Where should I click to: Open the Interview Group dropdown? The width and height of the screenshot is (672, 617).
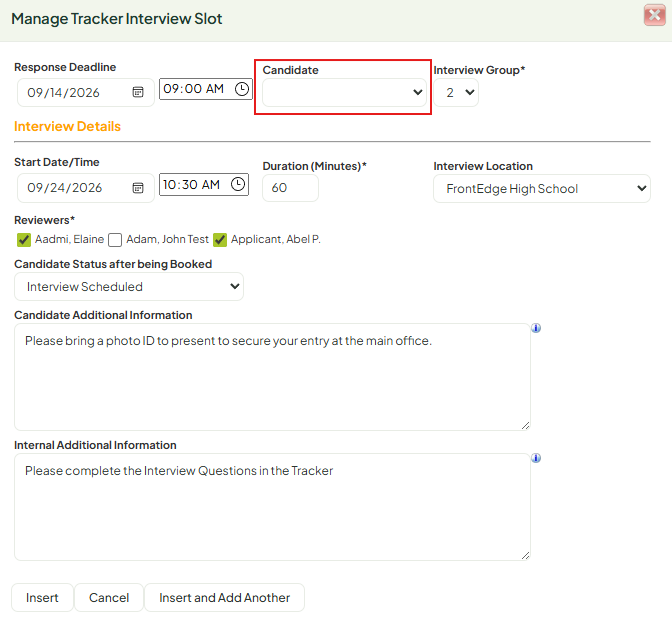pos(456,92)
